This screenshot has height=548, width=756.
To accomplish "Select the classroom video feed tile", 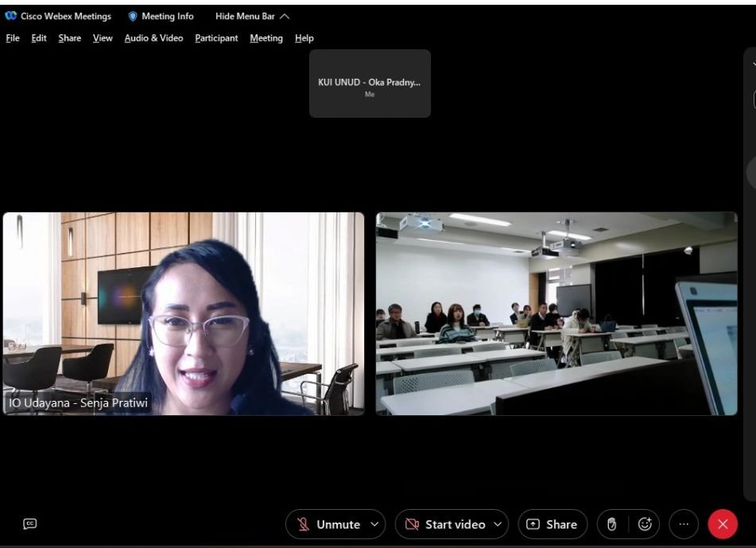I will click(x=556, y=313).
